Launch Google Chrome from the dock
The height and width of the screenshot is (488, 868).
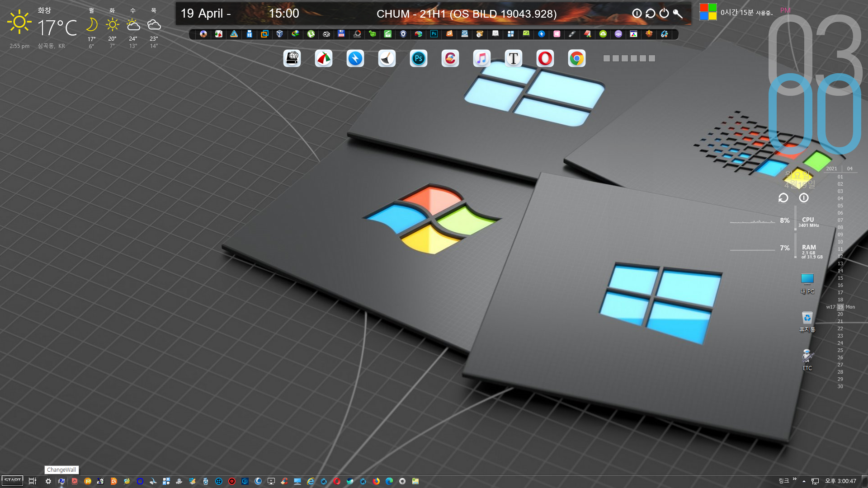click(577, 58)
